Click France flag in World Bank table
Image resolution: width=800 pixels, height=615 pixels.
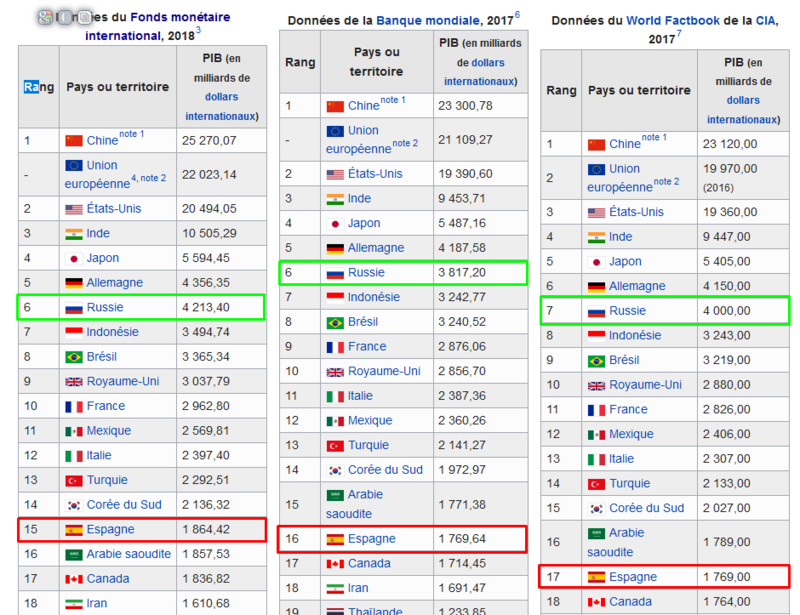tap(335, 348)
